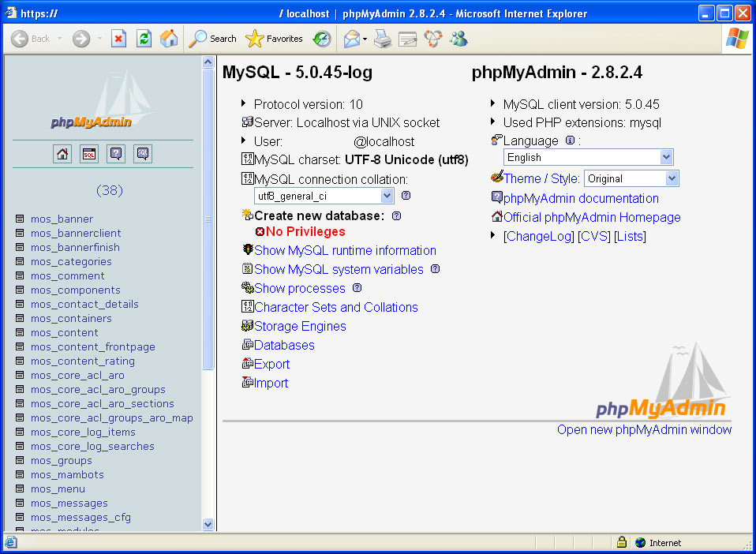Click the Export link
756x554 pixels.
point(271,364)
